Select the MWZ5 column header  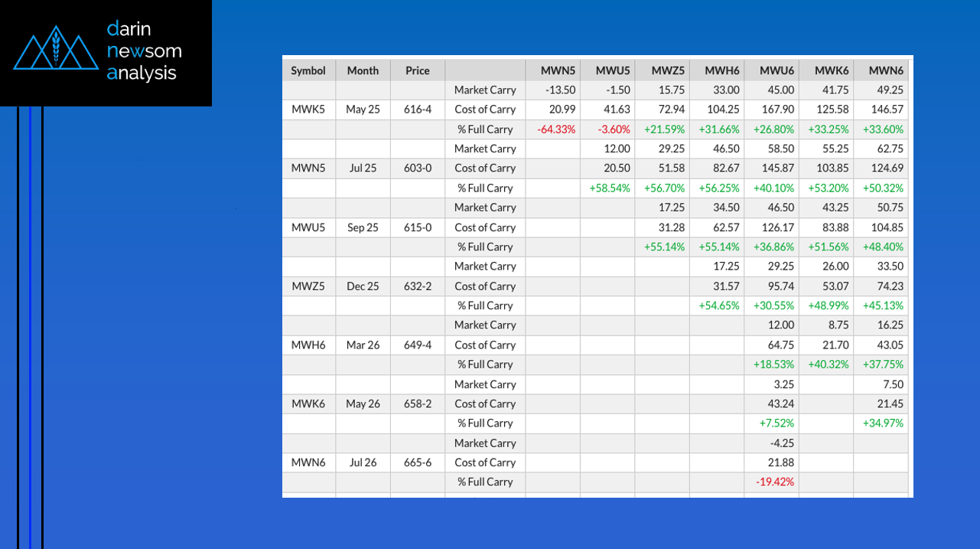click(x=667, y=70)
